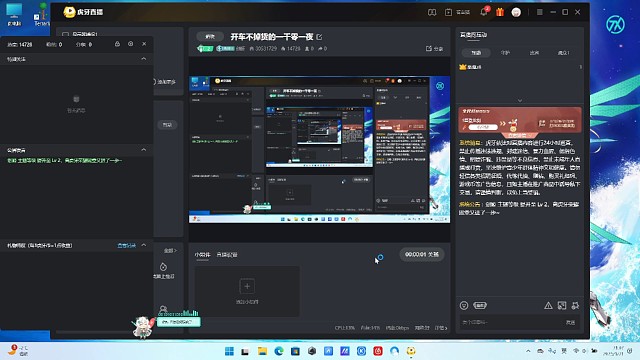Click the pink tab under the red banner
Viewport: 640px width, 360px height.
tap(520, 135)
